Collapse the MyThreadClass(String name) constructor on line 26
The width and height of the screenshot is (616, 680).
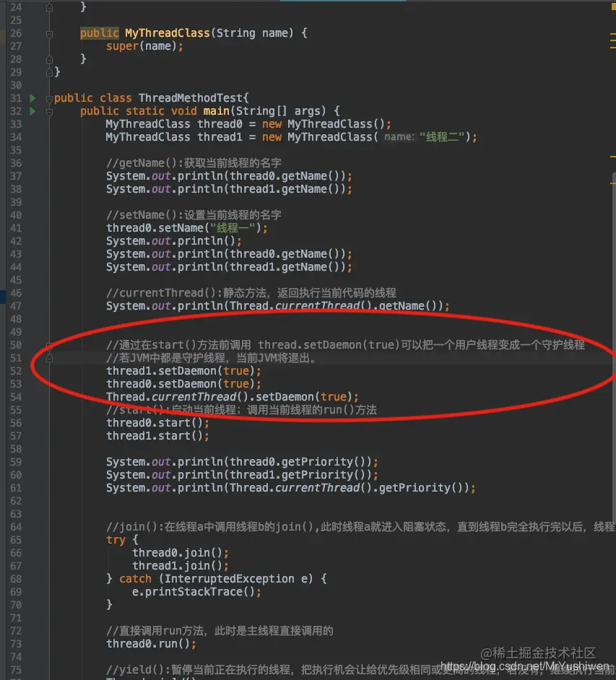[49, 34]
